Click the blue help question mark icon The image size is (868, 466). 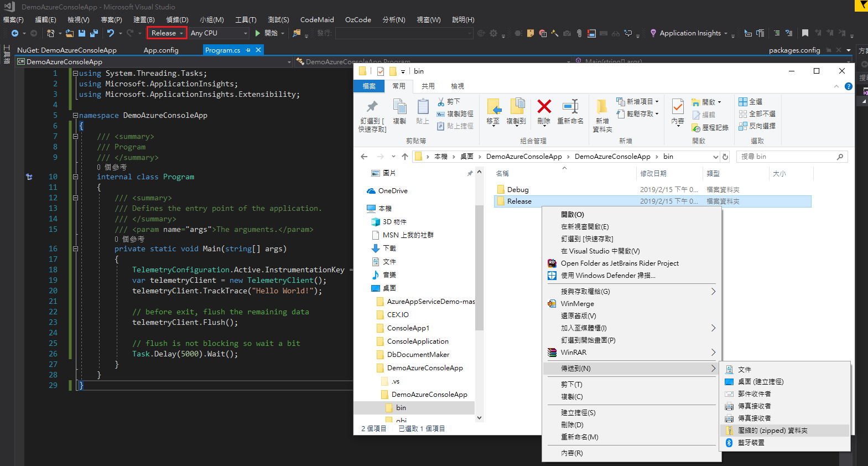point(849,86)
